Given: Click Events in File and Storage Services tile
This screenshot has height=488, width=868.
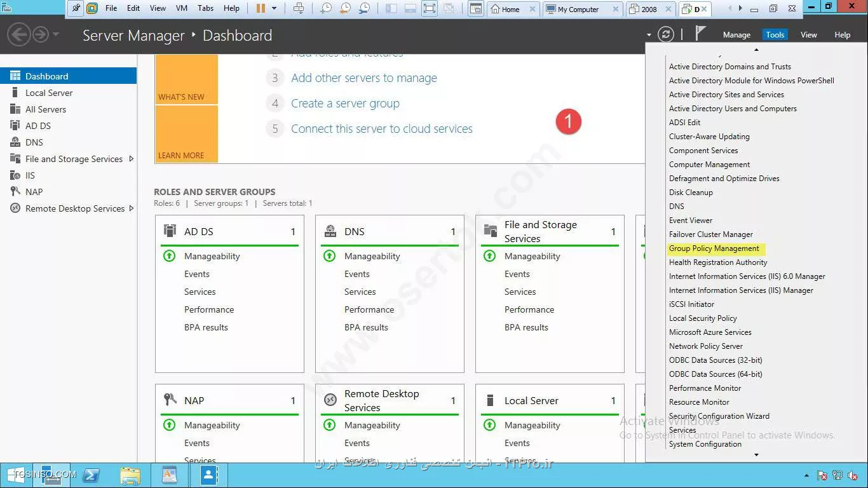Looking at the screenshot, I should (517, 274).
